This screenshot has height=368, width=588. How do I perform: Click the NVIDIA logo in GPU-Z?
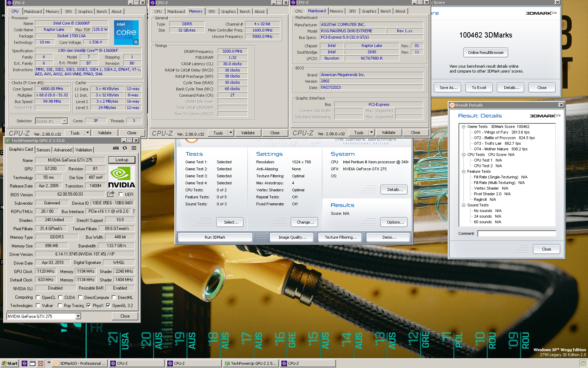click(x=121, y=177)
